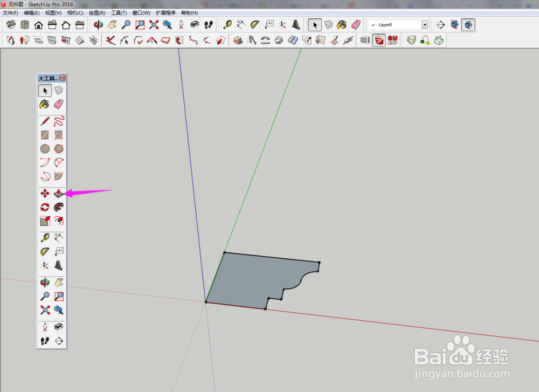Click Previous view in top toolbar

point(168,25)
